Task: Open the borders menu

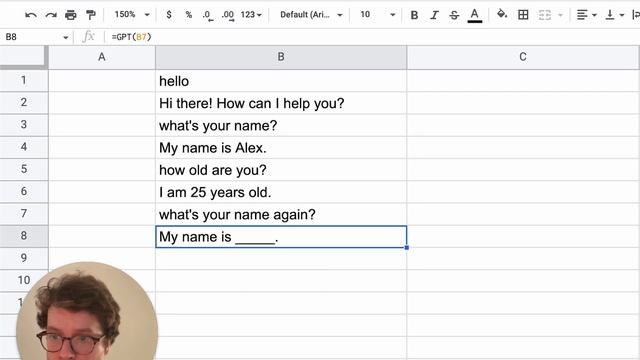Action: click(x=523, y=15)
